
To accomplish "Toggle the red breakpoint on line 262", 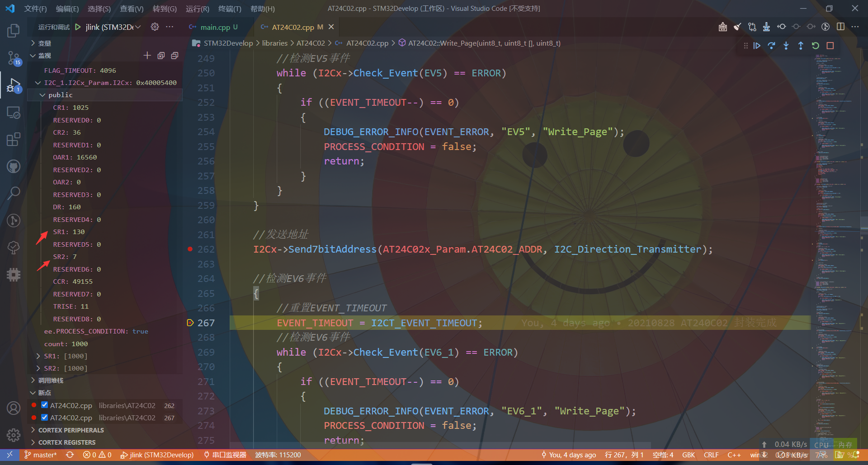I will tap(189, 249).
